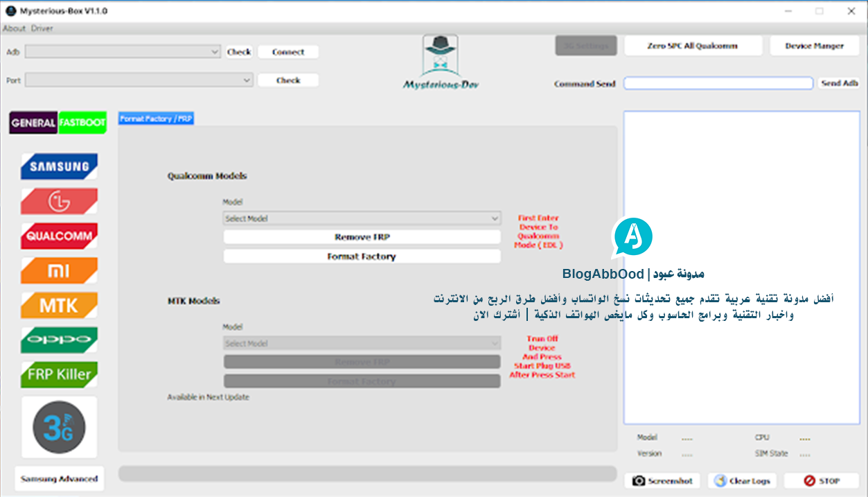
Task: Open MTK Select Model dropdown
Action: pos(362,343)
